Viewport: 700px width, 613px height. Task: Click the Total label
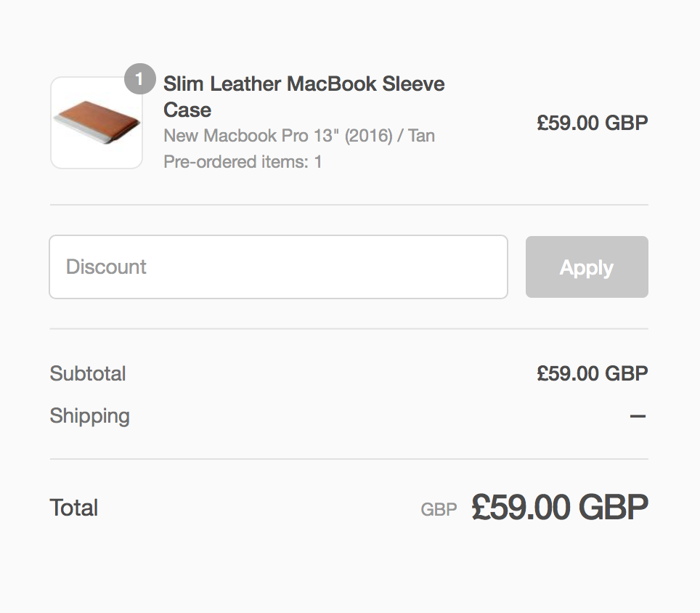coord(74,508)
